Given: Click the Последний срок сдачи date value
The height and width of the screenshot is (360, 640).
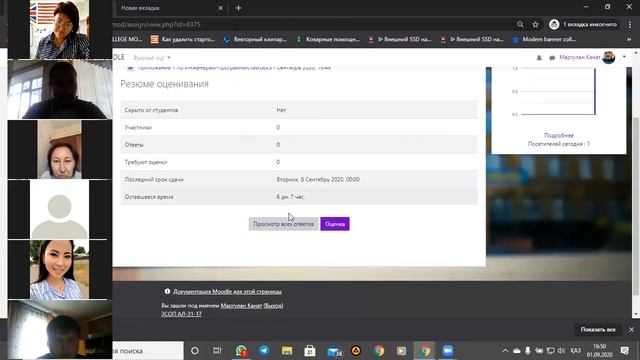Looking at the screenshot, I should coord(318,179).
